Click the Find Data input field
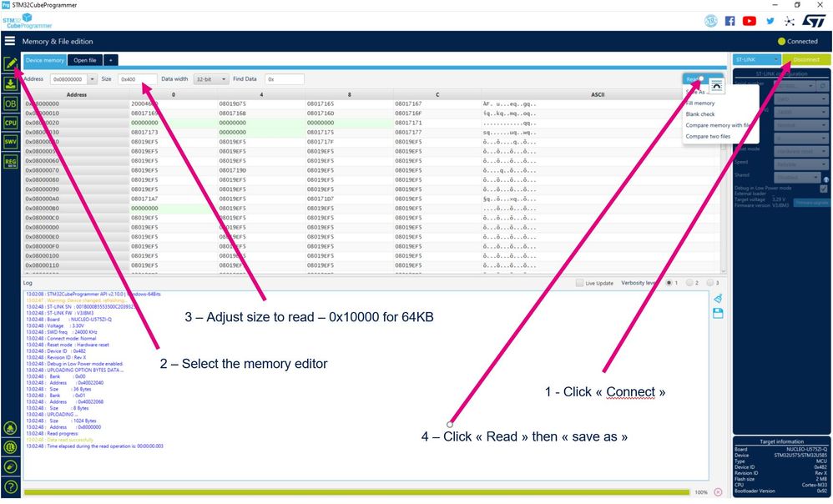The image size is (833, 504). pyautogui.click(x=285, y=79)
